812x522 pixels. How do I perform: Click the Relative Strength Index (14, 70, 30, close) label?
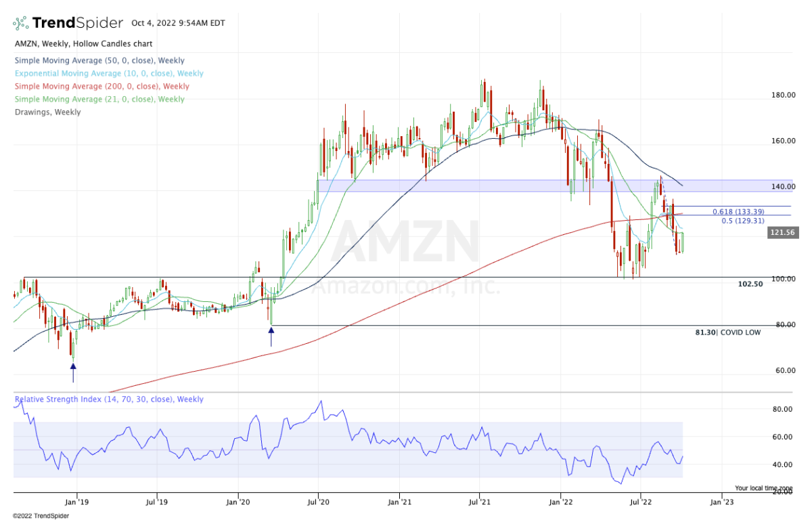pos(109,399)
